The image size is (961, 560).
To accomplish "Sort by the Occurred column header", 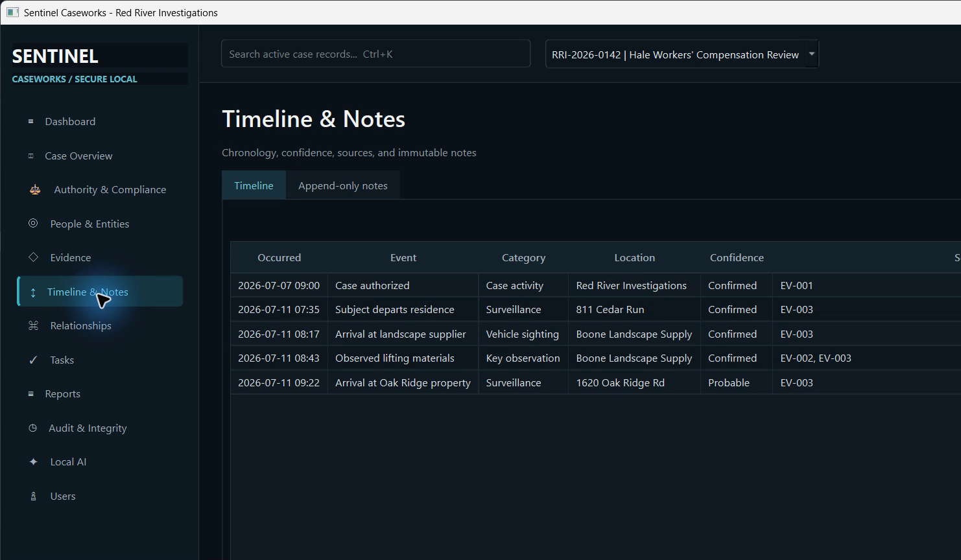I will [x=279, y=257].
